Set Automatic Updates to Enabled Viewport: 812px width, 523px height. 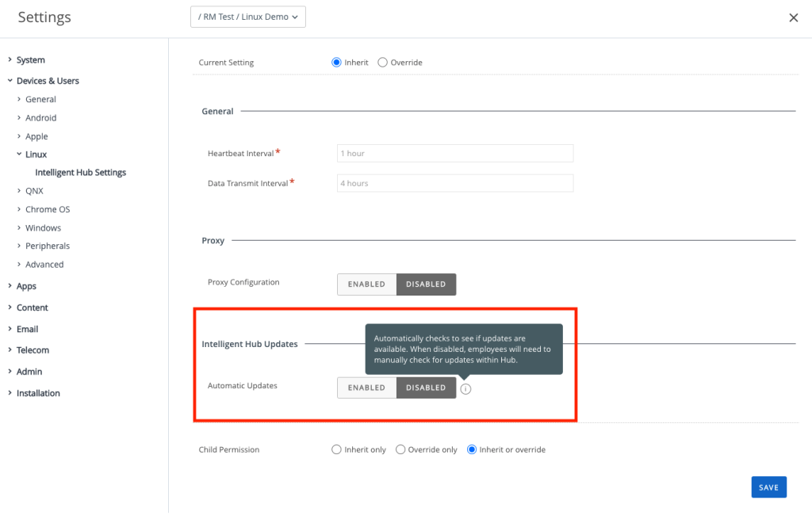[366, 387]
